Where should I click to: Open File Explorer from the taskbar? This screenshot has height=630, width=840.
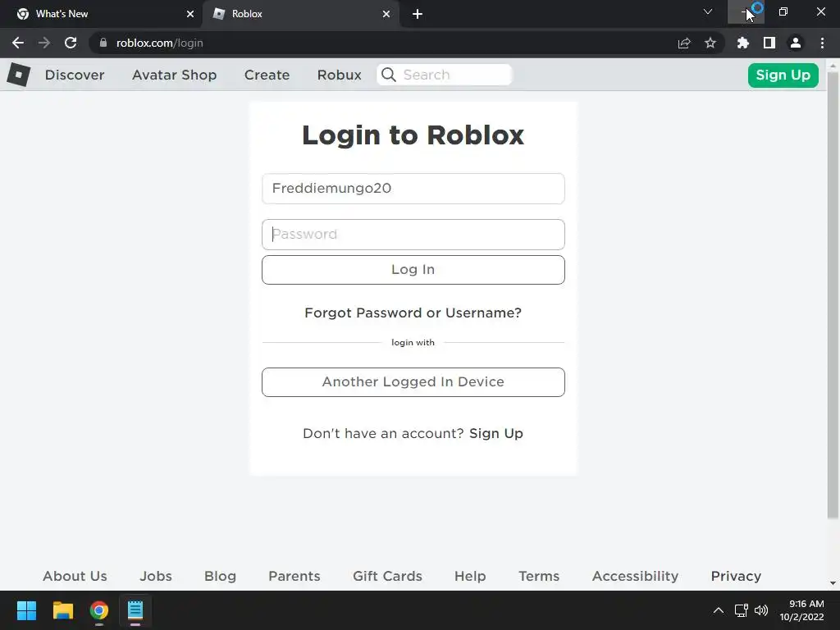point(62,610)
